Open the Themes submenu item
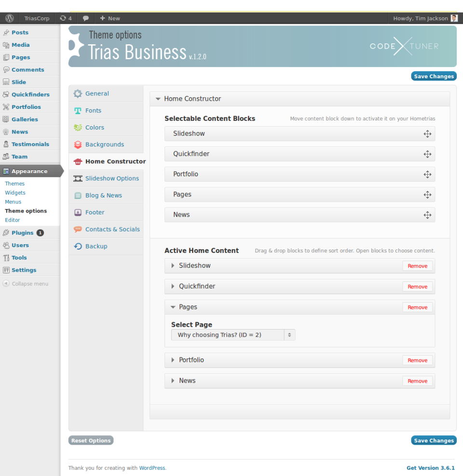The image size is (463, 476). 14,184
